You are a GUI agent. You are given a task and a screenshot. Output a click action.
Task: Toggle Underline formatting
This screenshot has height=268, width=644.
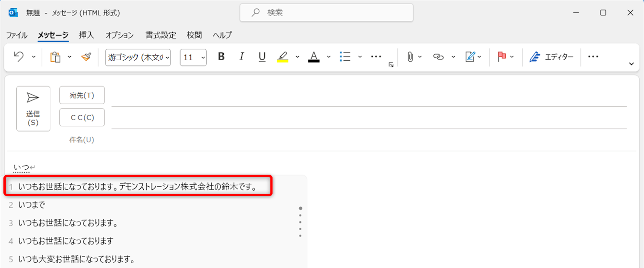[x=262, y=57]
